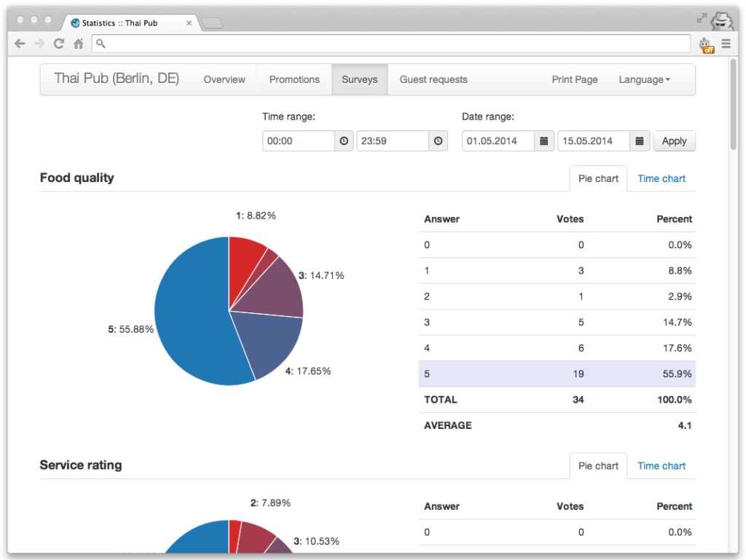
Task: Select the Surveys navigation item
Action: pos(359,79)
